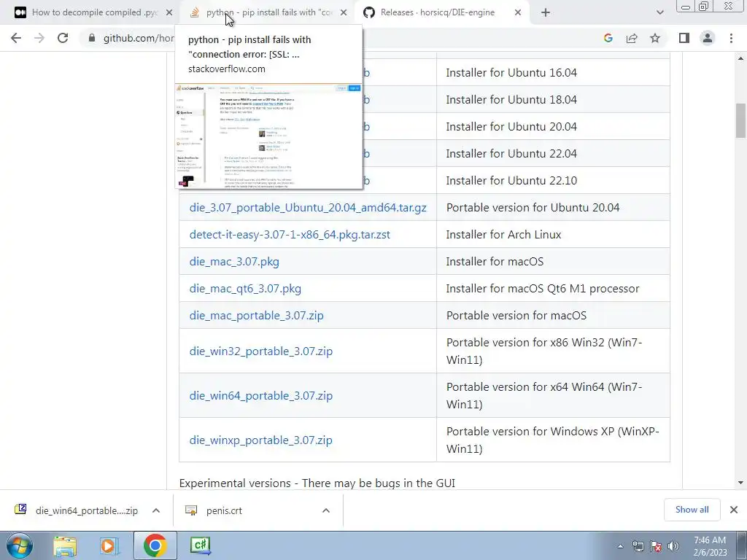Viewport: 747px width, 560px height.
Task: Open Chrome side panel
Action: click(684, 38)
